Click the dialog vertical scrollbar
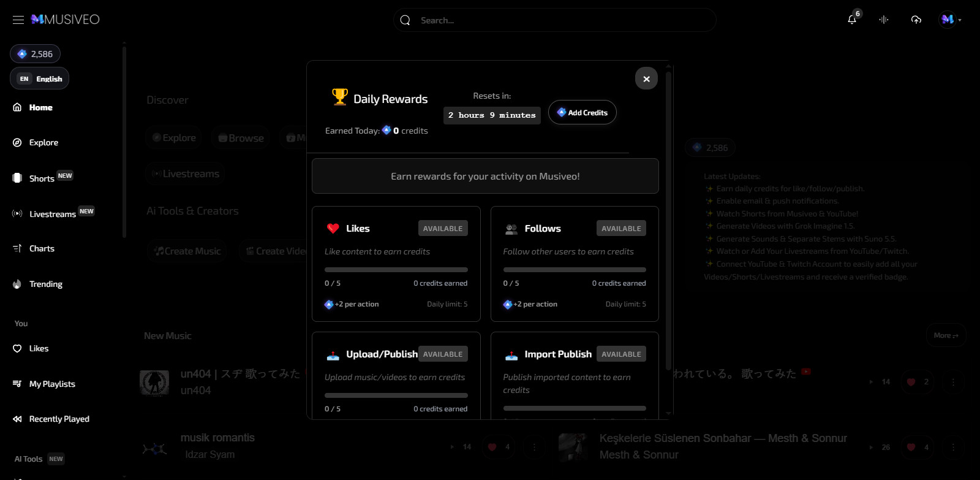 click(668, 221)
